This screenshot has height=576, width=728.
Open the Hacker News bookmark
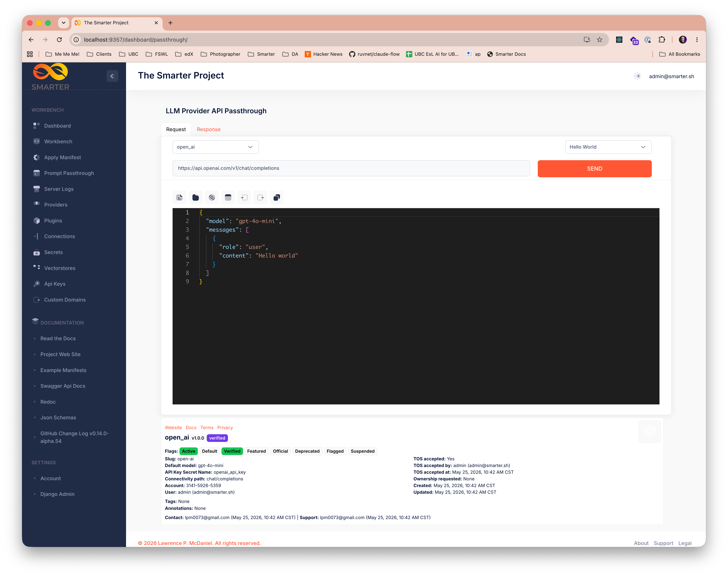point(323,54)
